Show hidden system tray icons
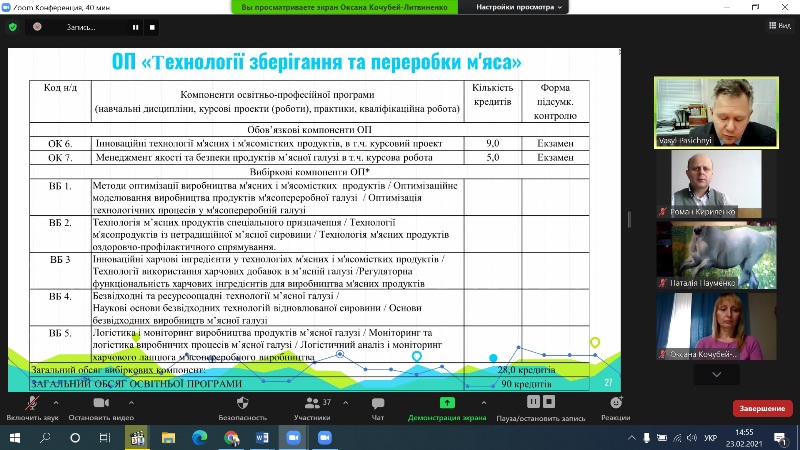The image size is (800, 450). (x=632, y=438)
